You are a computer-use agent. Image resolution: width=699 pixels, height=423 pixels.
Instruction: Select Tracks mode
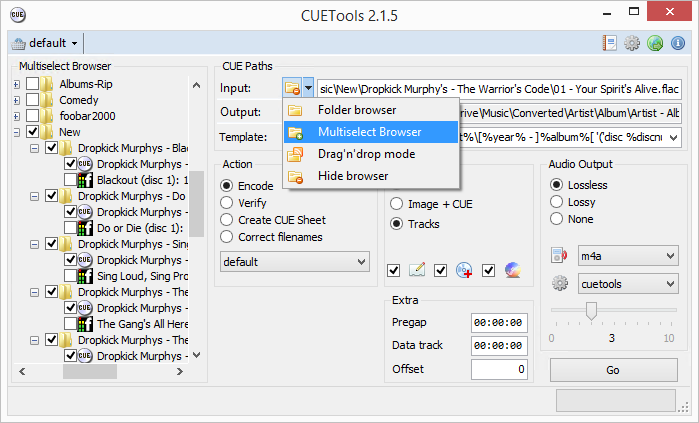pos(415,224)
